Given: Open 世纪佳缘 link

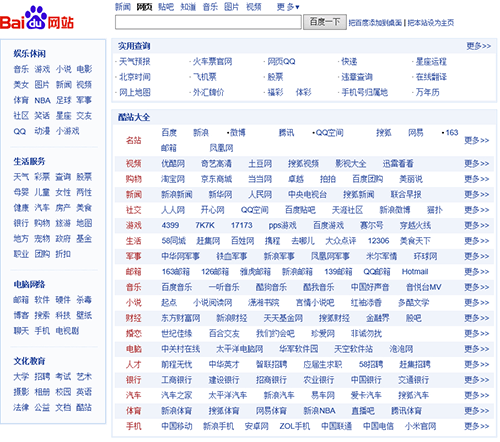Looking at the screenshot, I should (177, 333).
